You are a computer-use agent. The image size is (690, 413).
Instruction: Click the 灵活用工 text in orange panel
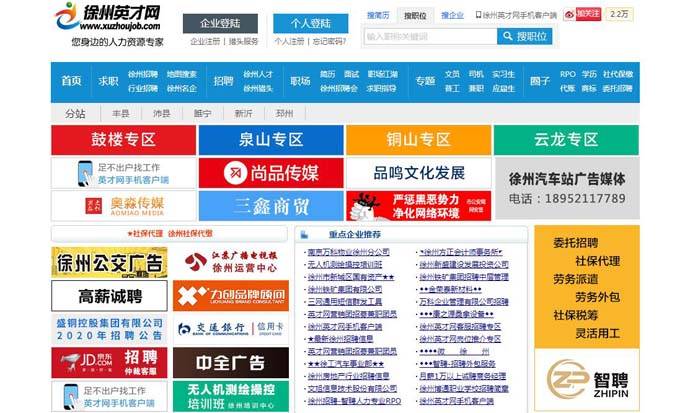[x=597, y=333]
